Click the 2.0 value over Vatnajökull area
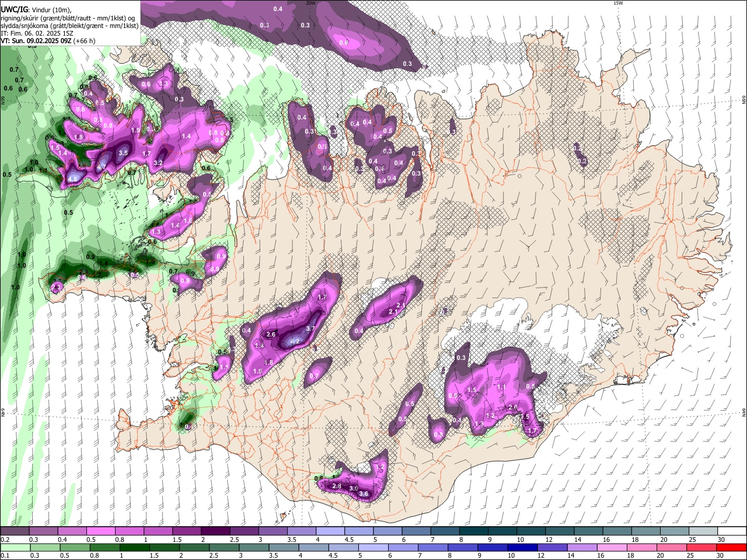The image size is (747, 560). (513, 407)
